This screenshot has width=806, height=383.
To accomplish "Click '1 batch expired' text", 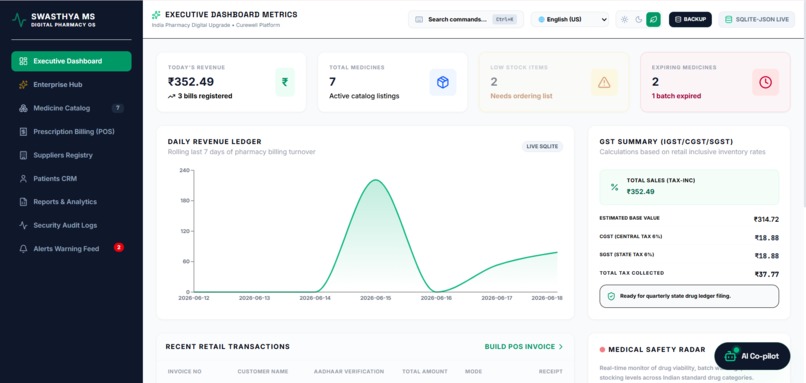I will click(676, 96).
